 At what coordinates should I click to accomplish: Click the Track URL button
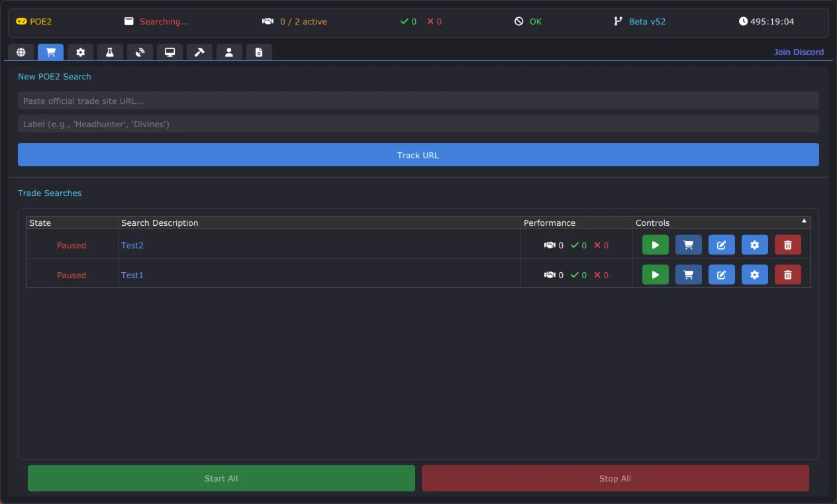[418, 155]
